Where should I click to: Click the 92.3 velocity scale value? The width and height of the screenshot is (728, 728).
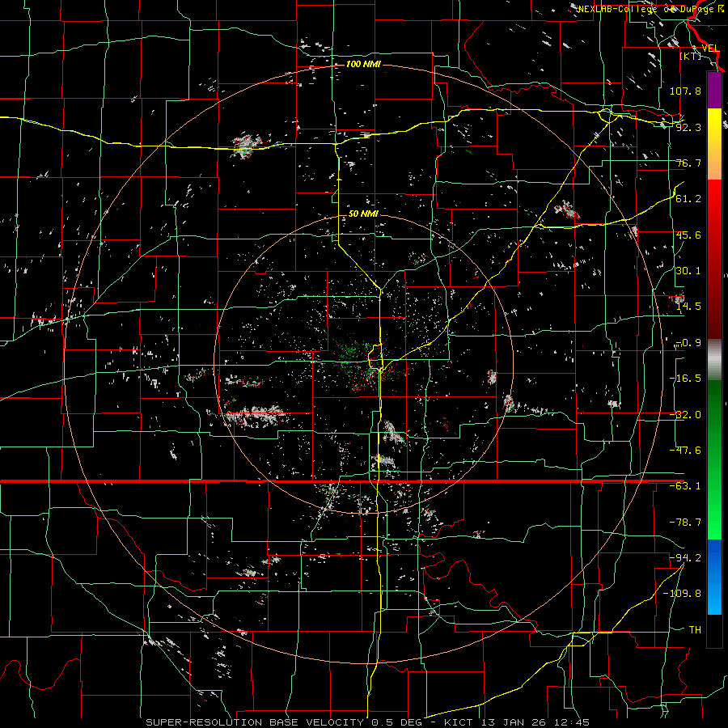pos(688,127)
